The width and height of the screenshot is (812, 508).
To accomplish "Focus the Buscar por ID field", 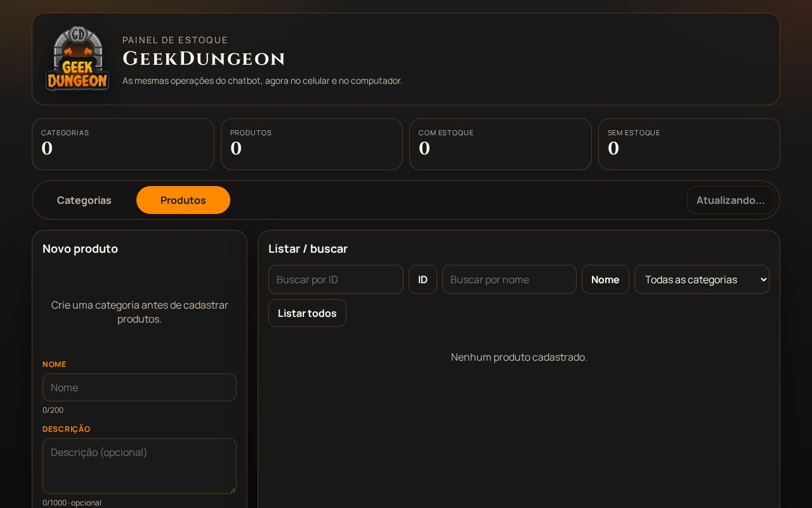I will (x=336, y=279).
